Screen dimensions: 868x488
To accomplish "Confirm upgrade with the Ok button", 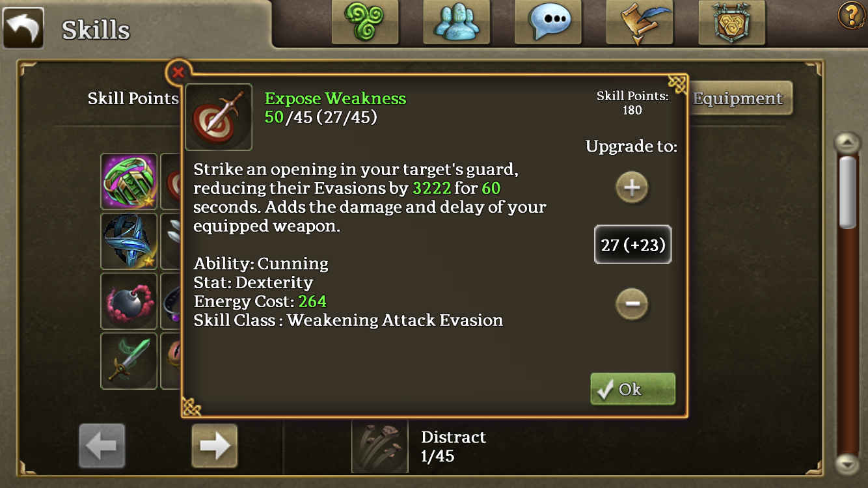I will [632, 389].
